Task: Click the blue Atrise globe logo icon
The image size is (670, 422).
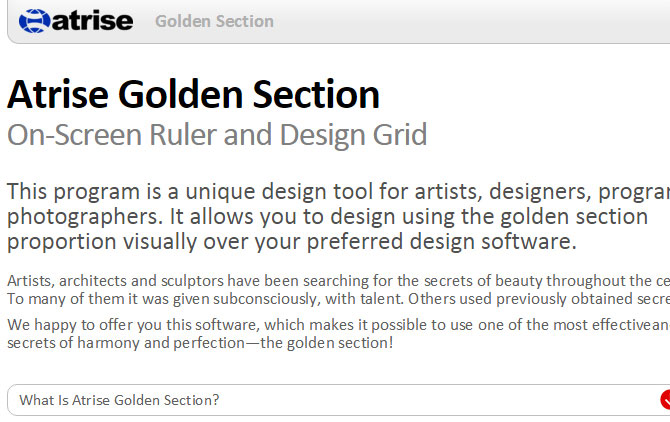Action: pyautogui.click(x=35, y=21)
